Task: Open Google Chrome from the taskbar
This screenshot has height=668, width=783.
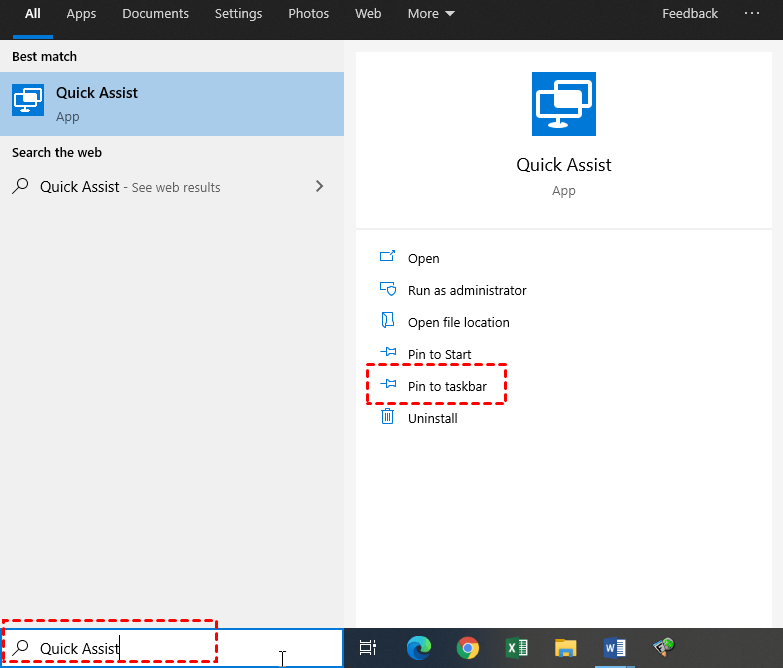Action: click(x=467, y=648)
